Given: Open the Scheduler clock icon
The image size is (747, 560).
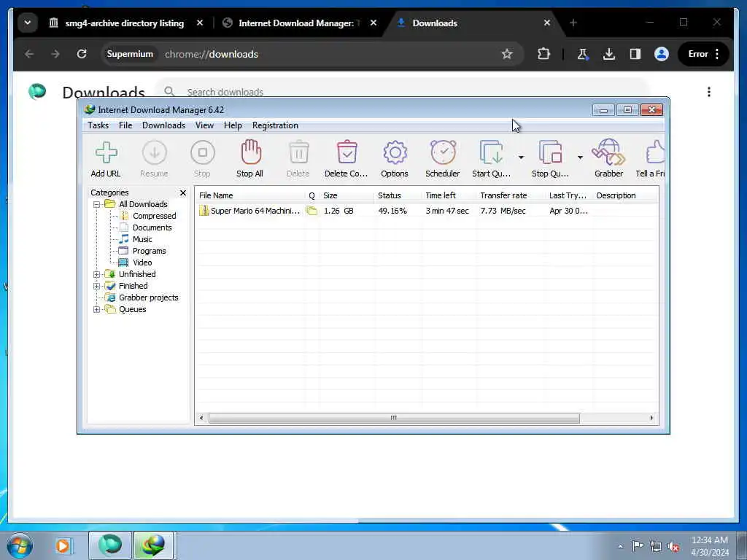Looking at the screenshot, I should tap(443, 152).
